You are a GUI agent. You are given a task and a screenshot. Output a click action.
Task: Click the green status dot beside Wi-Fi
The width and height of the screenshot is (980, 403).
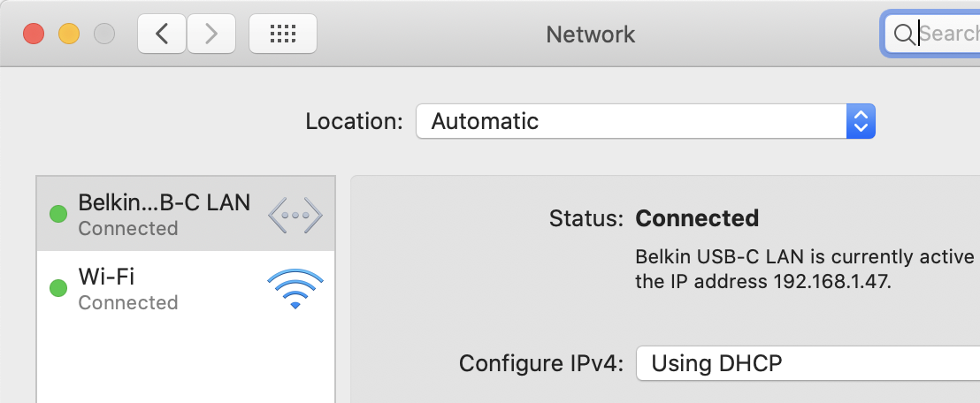pyautogui.click(x=58, y=288)
